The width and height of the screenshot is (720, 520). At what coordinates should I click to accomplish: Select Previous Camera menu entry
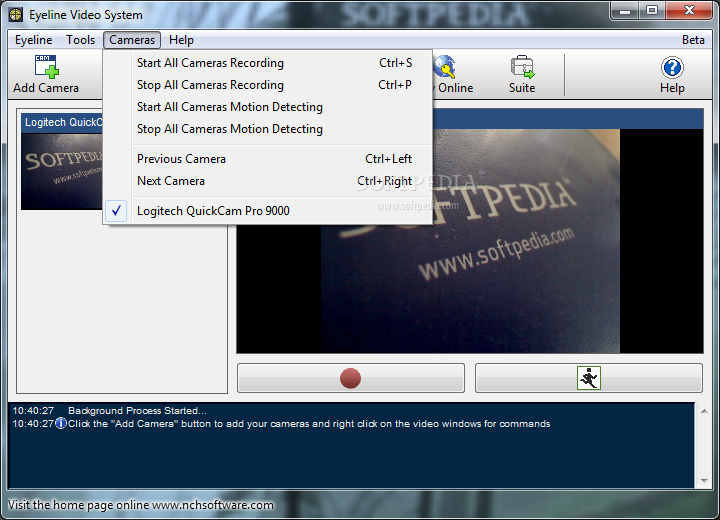pos(268,159)
